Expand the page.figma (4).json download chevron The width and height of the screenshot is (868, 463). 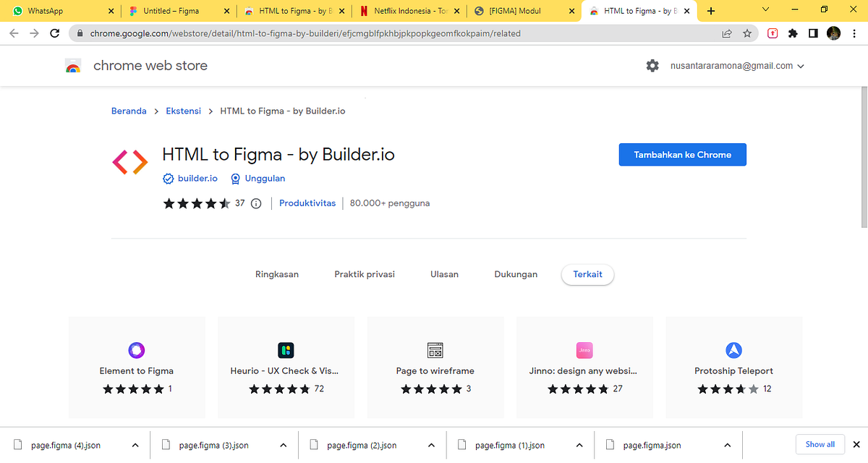pyautogui.click(x=135, y=445)
